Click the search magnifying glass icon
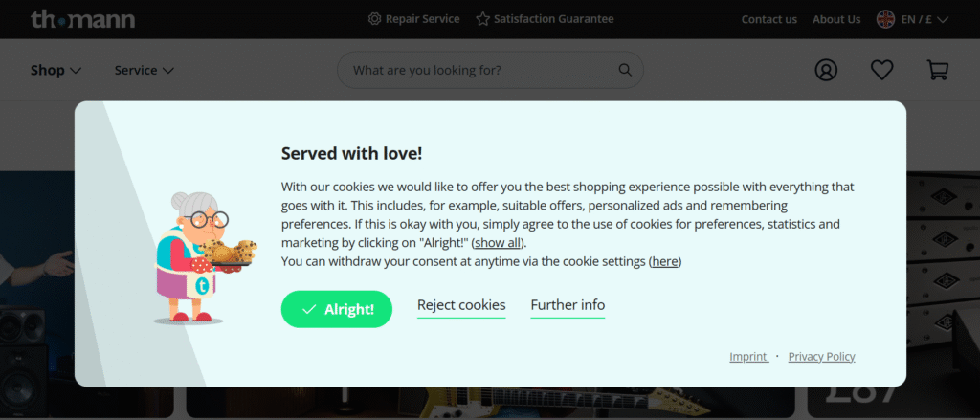This screenshot has height=420, width=980. tap(625, 70)
